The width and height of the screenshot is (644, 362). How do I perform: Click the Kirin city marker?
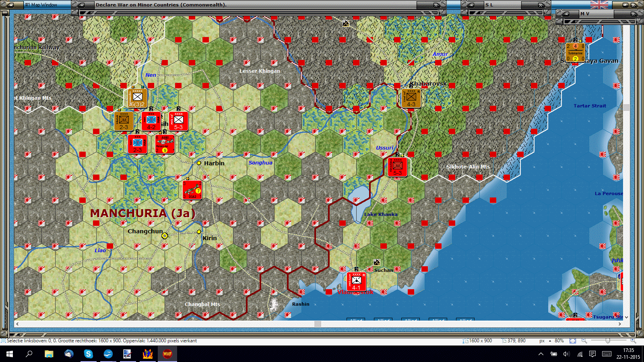(x=199, y=232)
